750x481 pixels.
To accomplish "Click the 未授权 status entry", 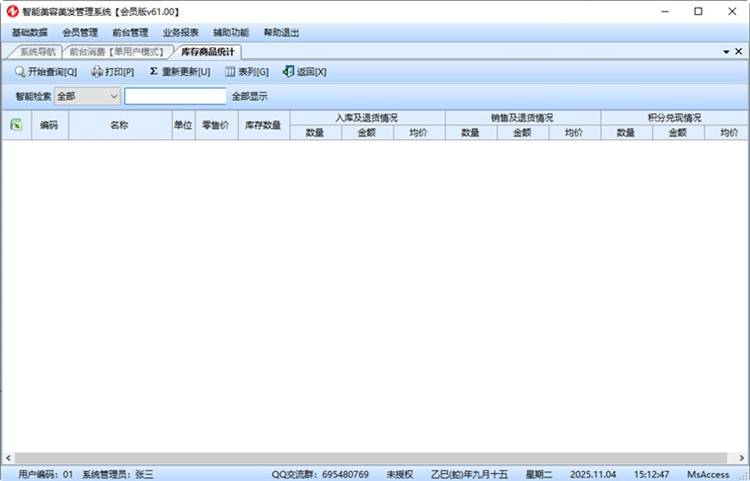I will (400, 474).
